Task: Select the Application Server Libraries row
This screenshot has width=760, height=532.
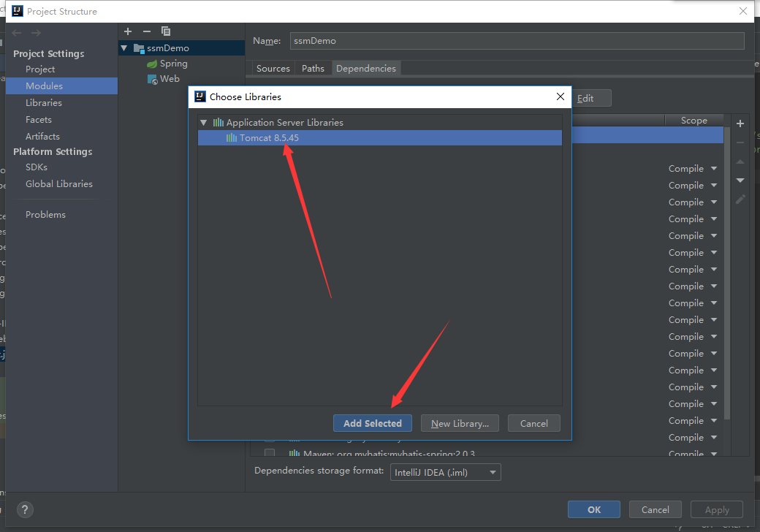Action: click(380, 123)
